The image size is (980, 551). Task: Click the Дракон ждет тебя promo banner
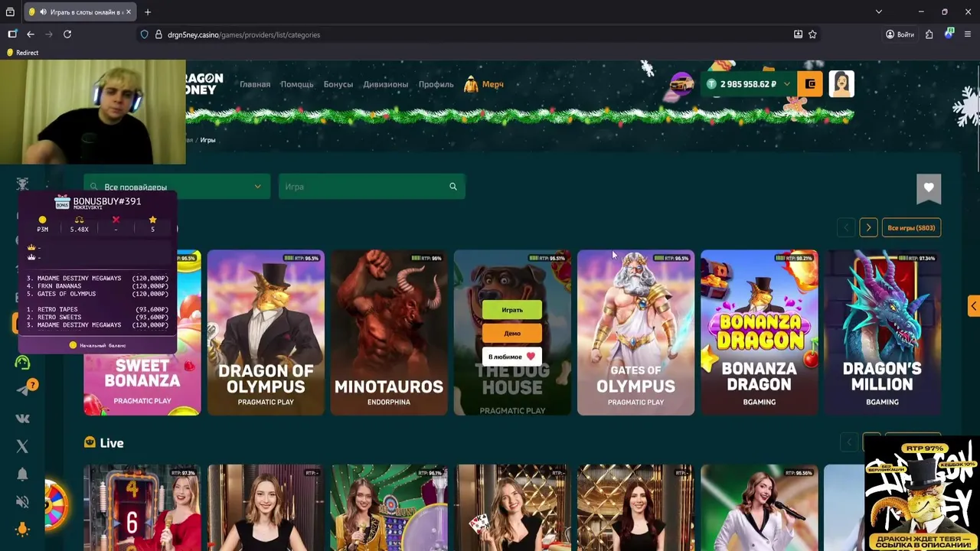(922, 494)
